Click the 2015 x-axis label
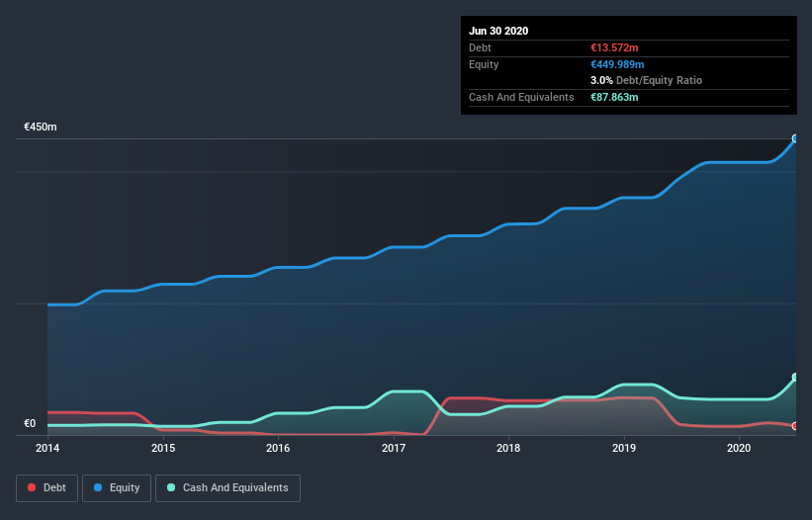The width and height of the screenshot is (812, 520). (x=163, y=448)
